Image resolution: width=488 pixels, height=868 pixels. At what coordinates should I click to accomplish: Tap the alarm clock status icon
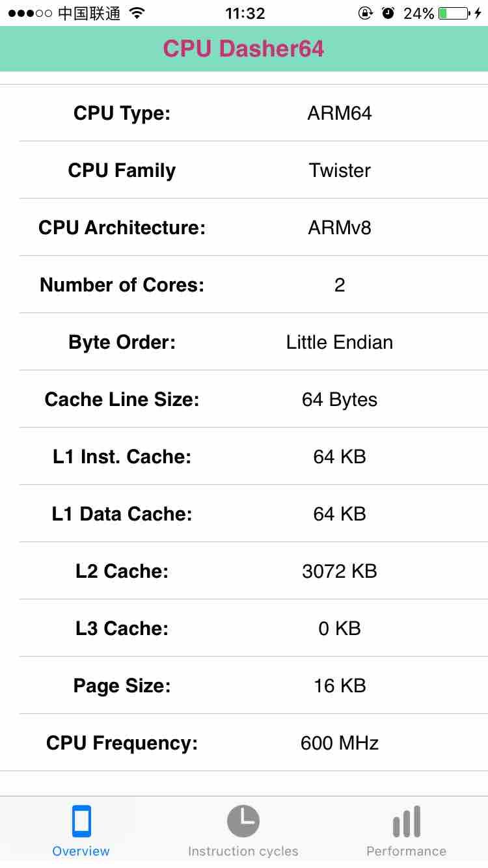(388, 13)
